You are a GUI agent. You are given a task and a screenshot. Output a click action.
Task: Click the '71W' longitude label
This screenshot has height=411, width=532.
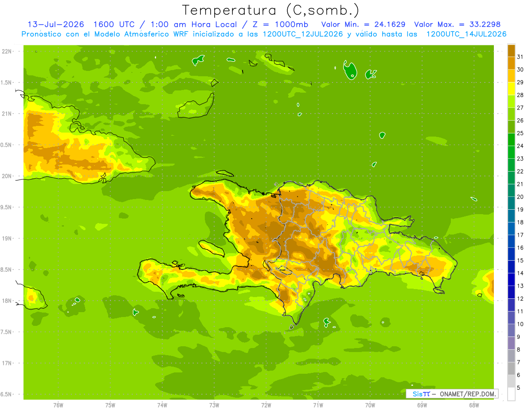318,405
